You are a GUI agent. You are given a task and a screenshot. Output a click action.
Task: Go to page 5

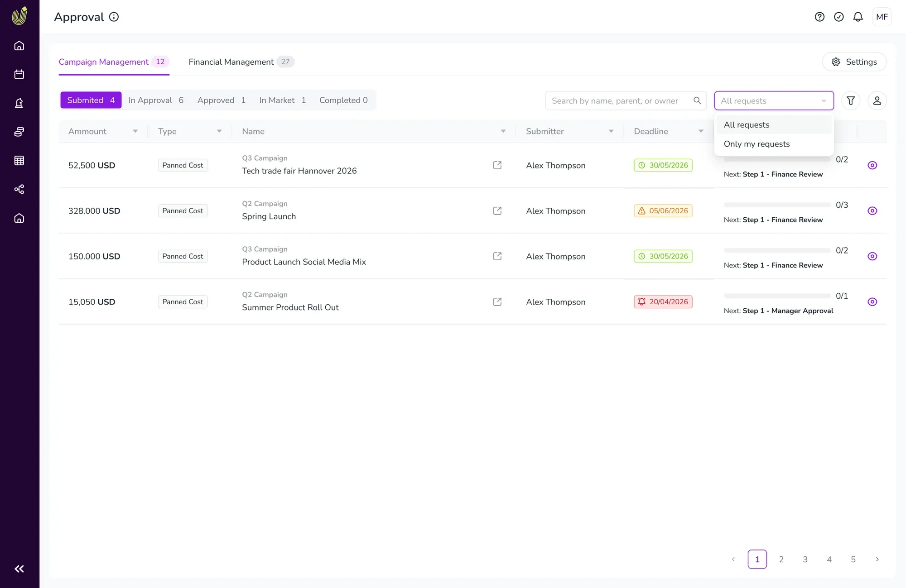tap(853, 559)
